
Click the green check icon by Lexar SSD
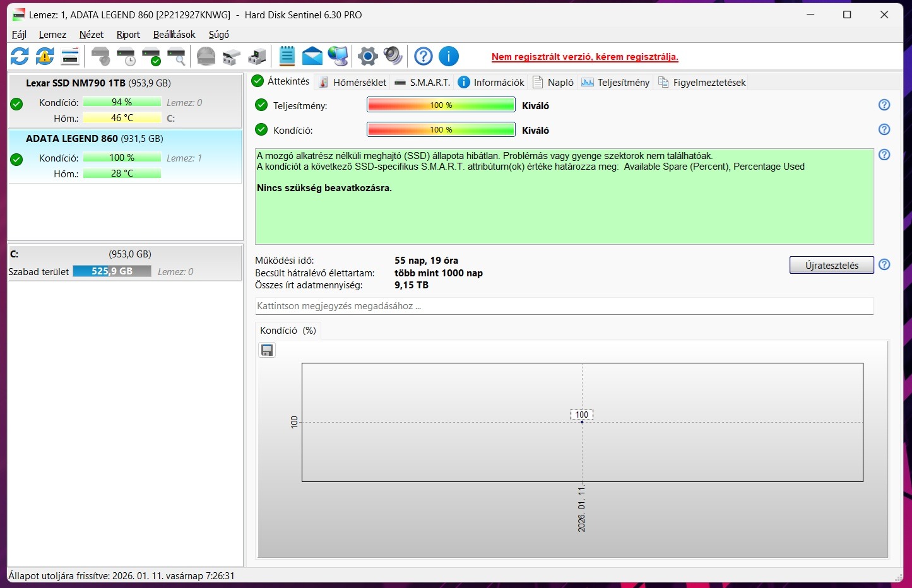tap(16, 104)
